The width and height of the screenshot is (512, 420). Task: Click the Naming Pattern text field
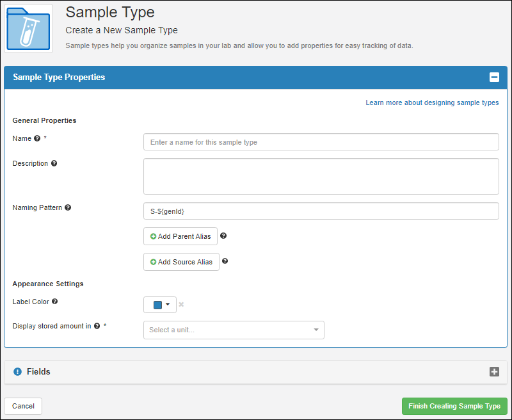[321, 211]
